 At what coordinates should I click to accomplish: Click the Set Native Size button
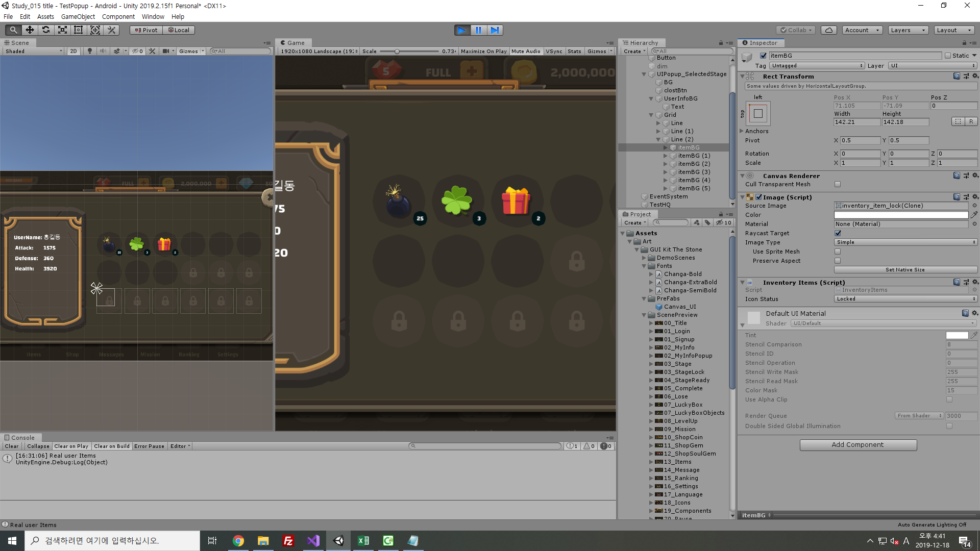(905, 270)
